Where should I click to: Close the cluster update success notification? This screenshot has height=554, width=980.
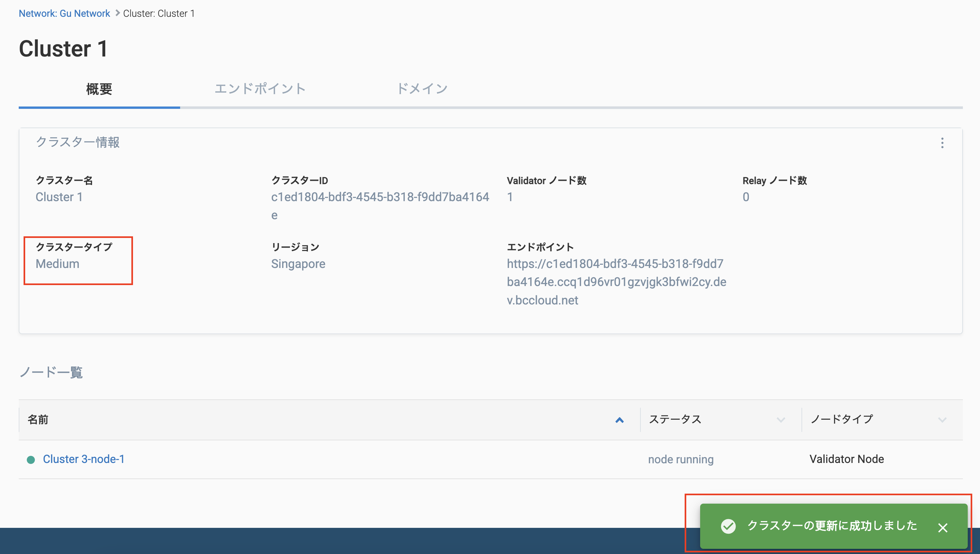coord(942,528)
